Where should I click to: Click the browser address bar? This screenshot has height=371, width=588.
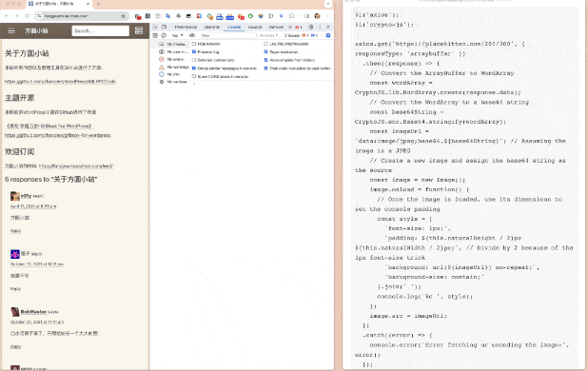pyautogui.click(x=82, y=16)
